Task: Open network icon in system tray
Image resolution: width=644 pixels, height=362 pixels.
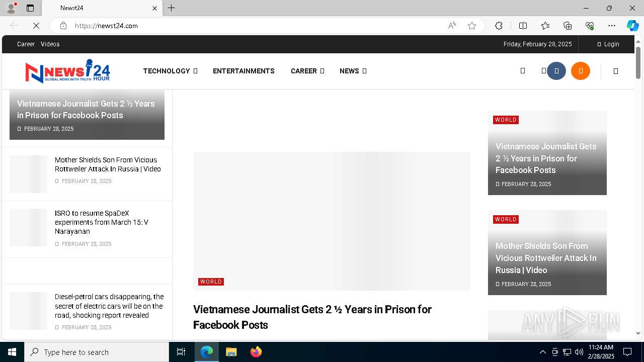Action: tap(567, 352)
